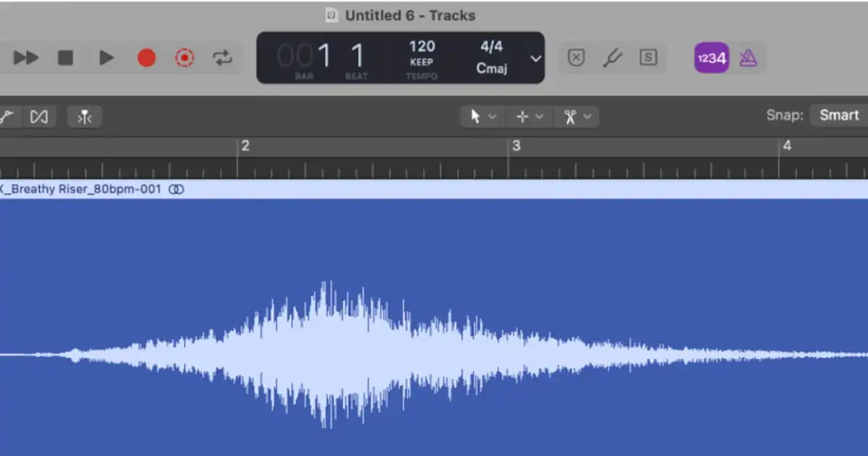Open the Marquee tool dropdown arrow
The width and height of the screenshot is (868, 456).
(540, 117)
